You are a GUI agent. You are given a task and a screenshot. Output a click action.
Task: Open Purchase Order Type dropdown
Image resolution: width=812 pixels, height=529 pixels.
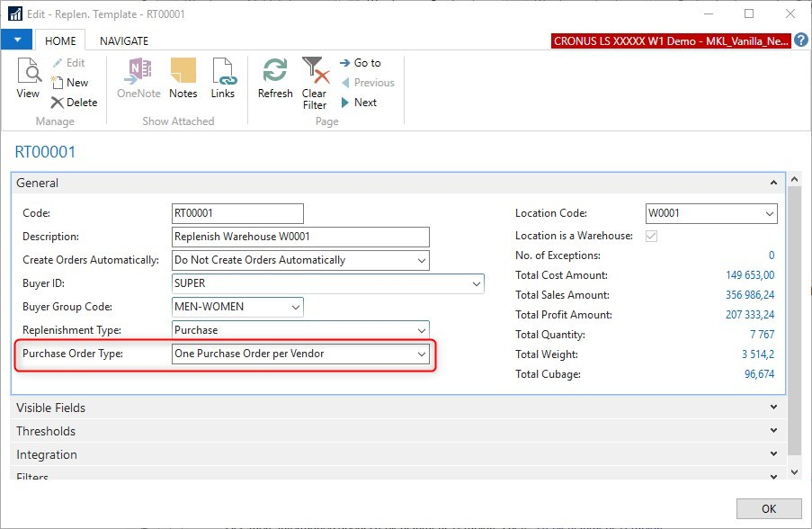click(421, 354)
